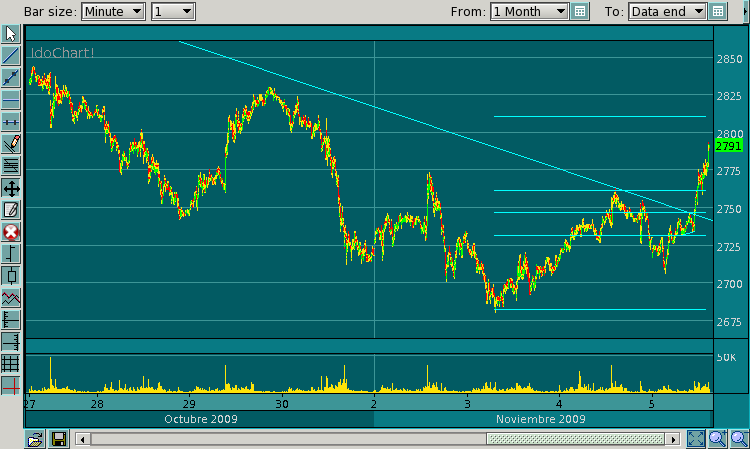Expand the To Data end dropdown

667,11
